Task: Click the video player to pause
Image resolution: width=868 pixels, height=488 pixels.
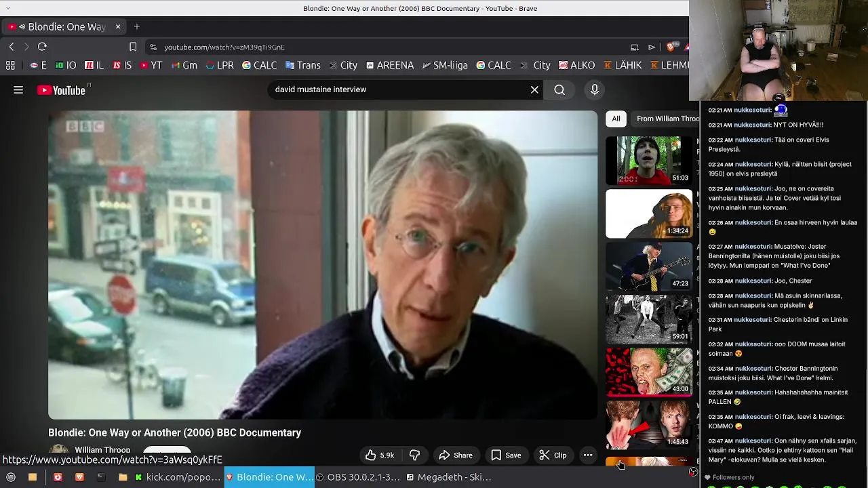Action: 323,265
